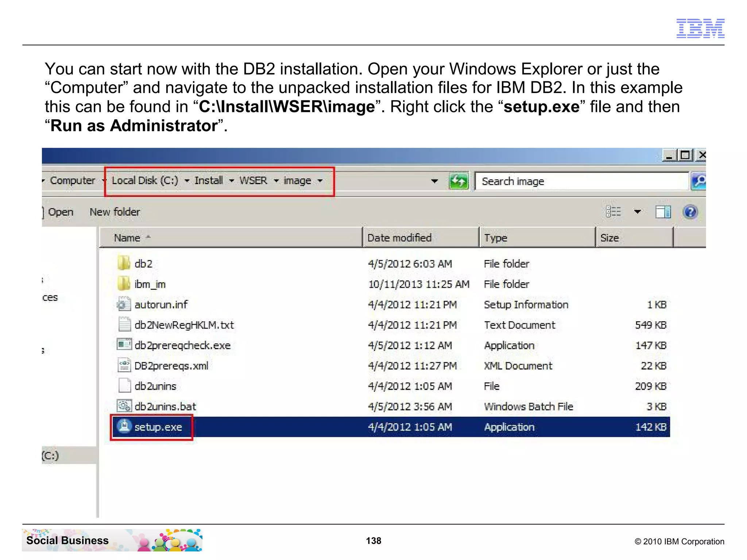Screen dimensions: 747x560
Task: Click the Install breadcrumb segment
Action: pos(209,180)
